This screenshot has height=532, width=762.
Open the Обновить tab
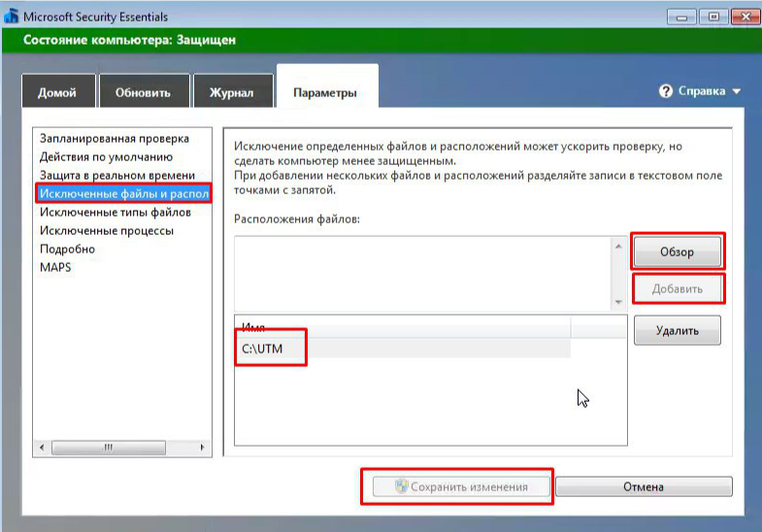click(144, 91)
